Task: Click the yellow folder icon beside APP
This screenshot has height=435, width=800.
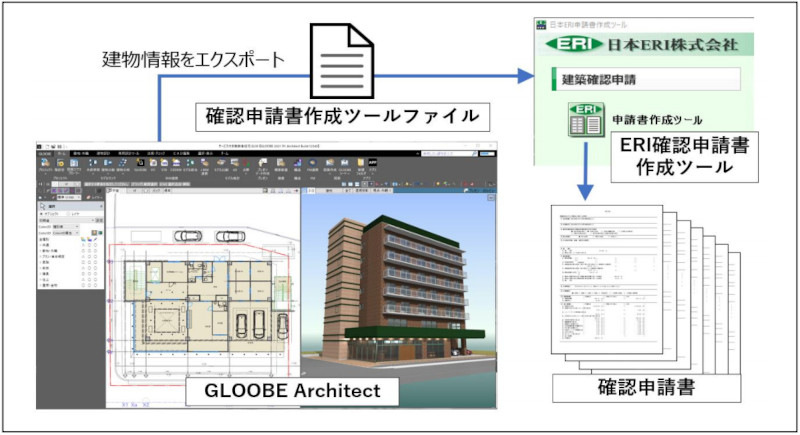Action: click(x=361, y=163)
